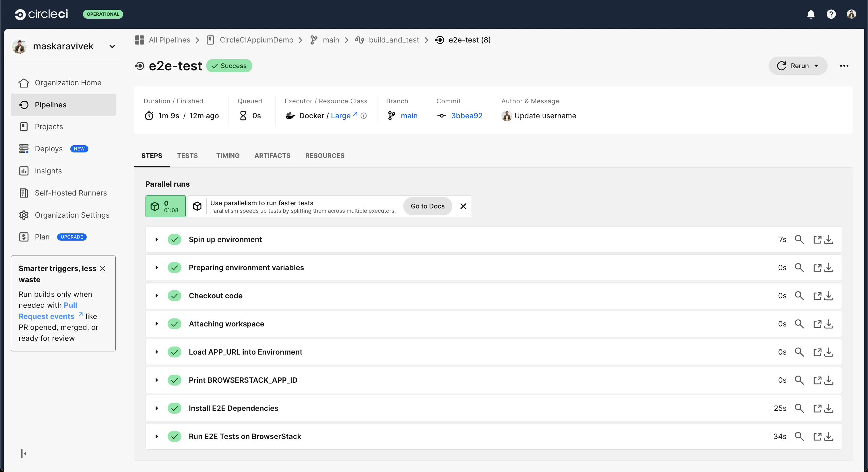Open the help question mark icon
The height and width of the screenshot is (472, 868).
click(x=831, y=14)
